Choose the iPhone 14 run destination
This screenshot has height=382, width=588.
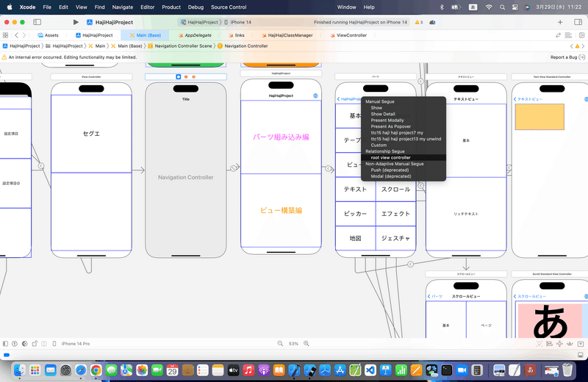coord(237,22)
